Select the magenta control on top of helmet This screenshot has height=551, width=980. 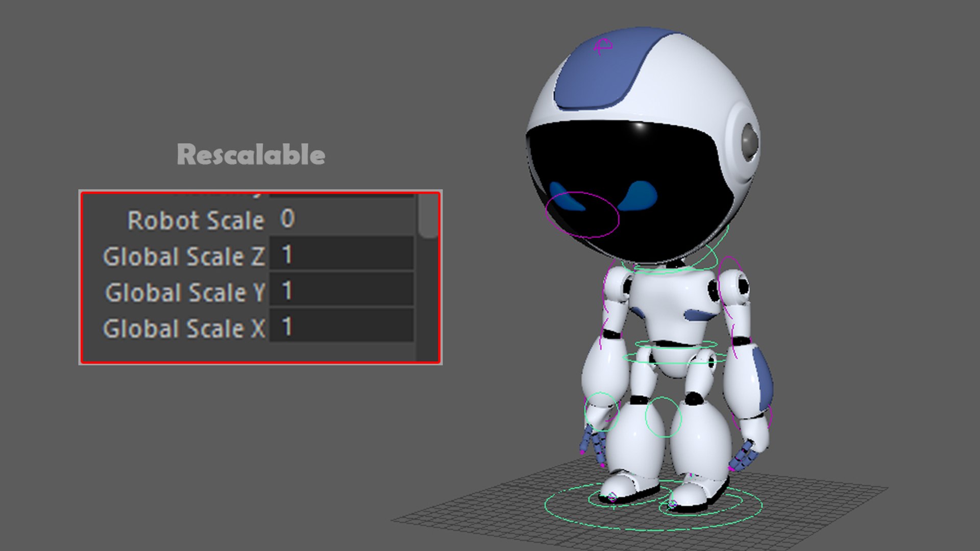pos(603,46)
